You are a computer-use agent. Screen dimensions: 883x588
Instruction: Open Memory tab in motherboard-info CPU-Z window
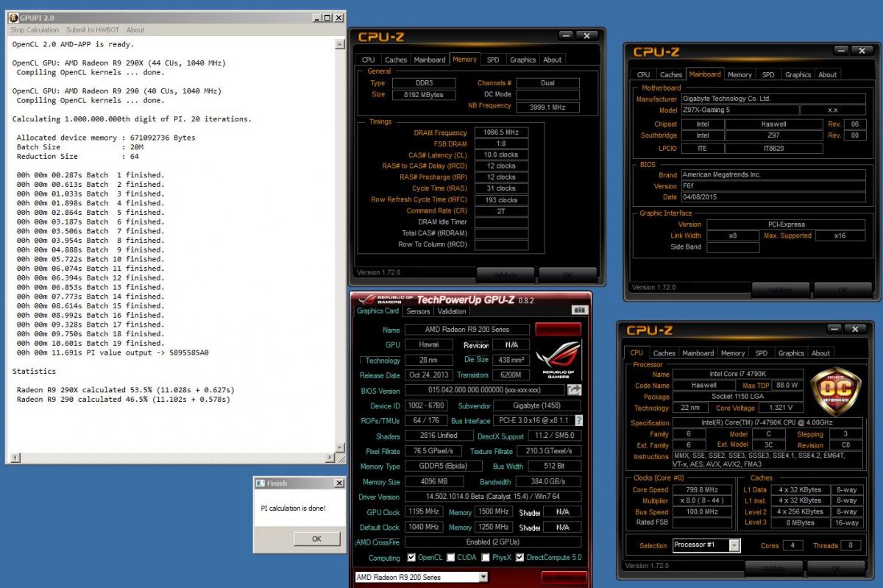740,74
